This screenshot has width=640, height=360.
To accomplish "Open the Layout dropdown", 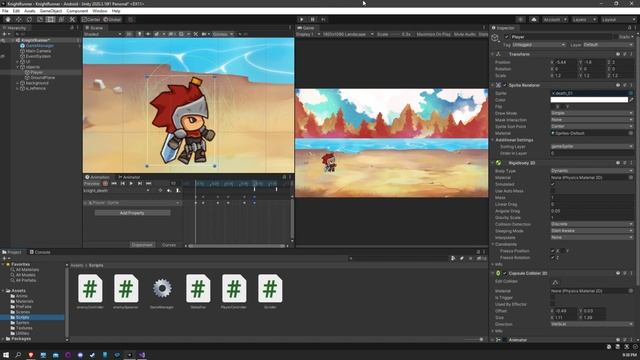I will point(618,20).
